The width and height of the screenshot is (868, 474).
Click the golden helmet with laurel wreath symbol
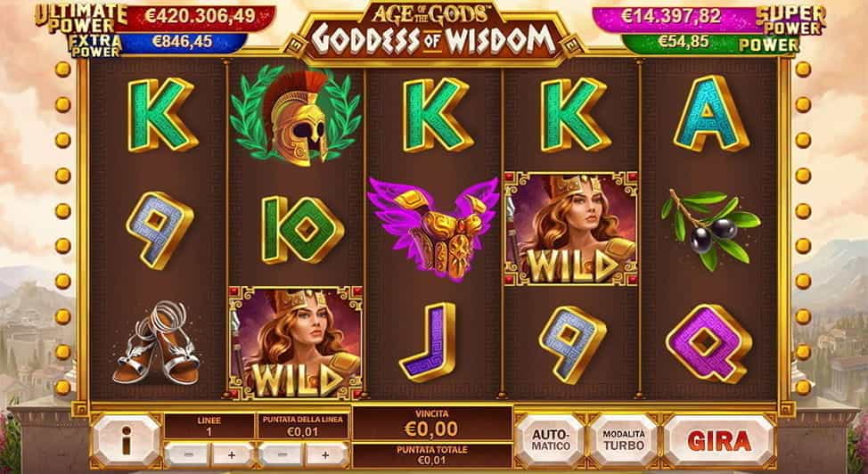(295, 116)
